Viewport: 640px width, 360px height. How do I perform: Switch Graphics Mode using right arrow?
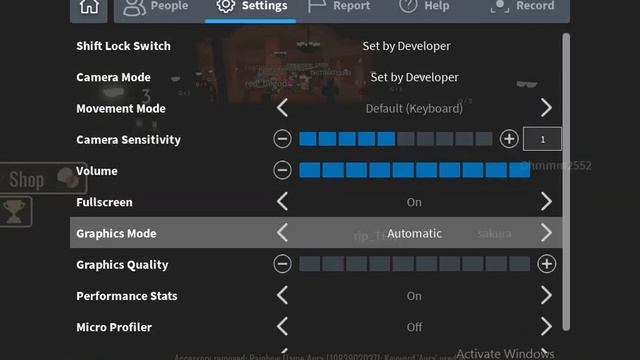(x=546, y=233)
